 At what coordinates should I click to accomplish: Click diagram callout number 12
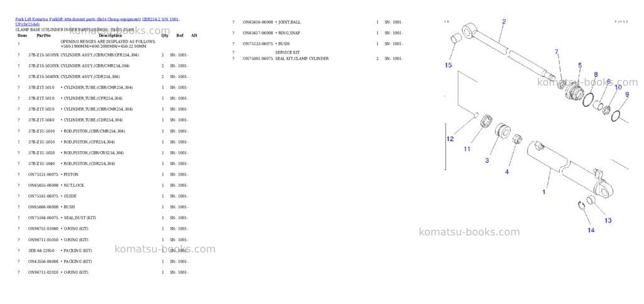450,139
